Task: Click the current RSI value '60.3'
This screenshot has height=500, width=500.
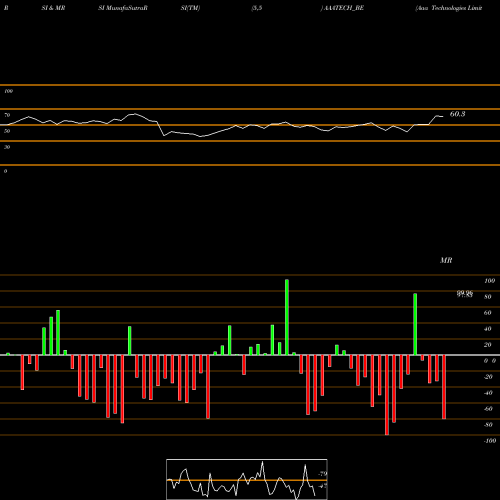Action: click(x=457, y=114)
